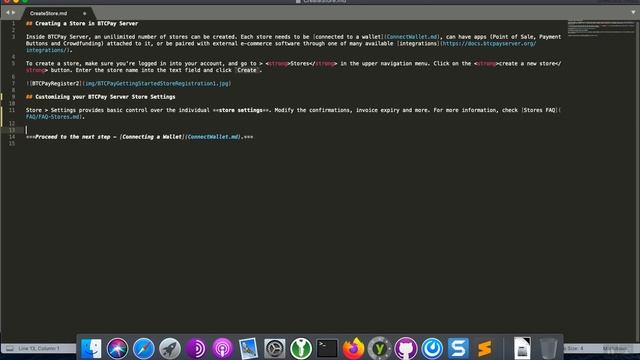Go to previous tab with left arrow
This screenshot has height=360, width=640.
(x=7, y=13)
